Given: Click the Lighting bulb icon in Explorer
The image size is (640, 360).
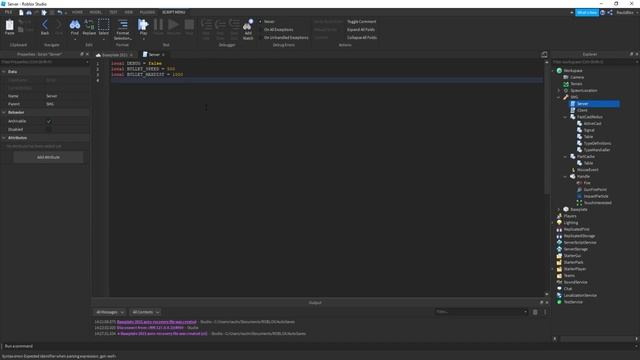Looking at the screenshot, I should (x=560, y=222).
